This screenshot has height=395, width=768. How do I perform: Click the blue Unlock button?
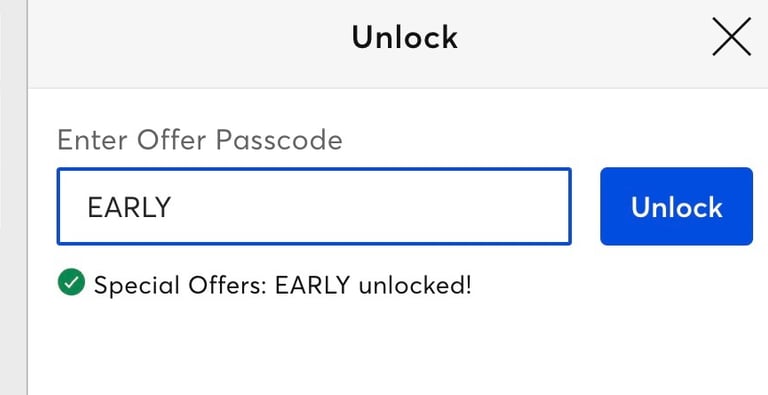coord(676,206)
